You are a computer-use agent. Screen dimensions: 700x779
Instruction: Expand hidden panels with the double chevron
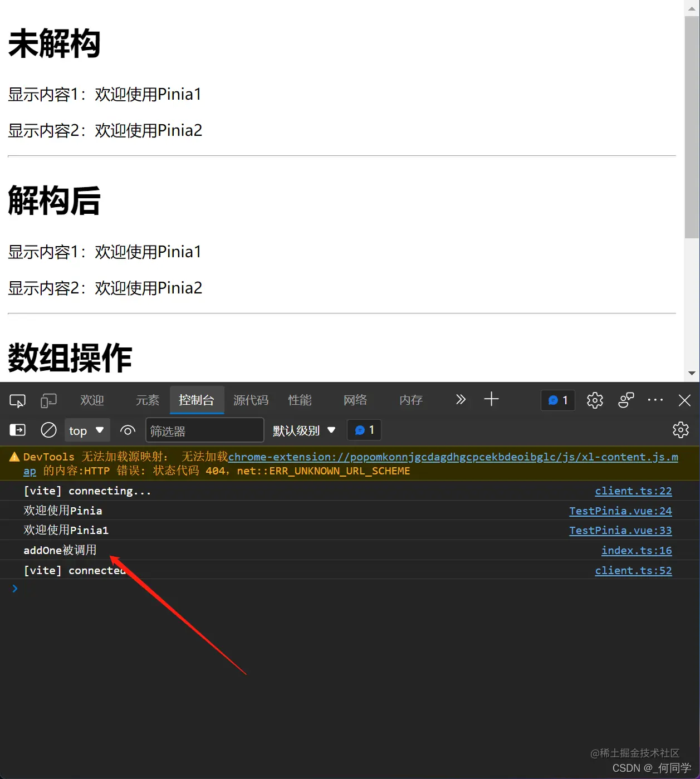point(461,399)
